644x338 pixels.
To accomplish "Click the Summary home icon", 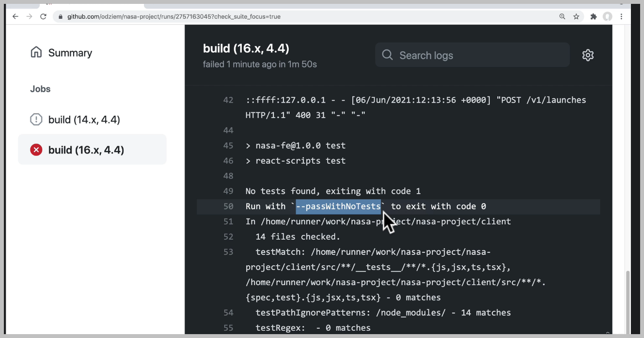I will coord(36,52).
